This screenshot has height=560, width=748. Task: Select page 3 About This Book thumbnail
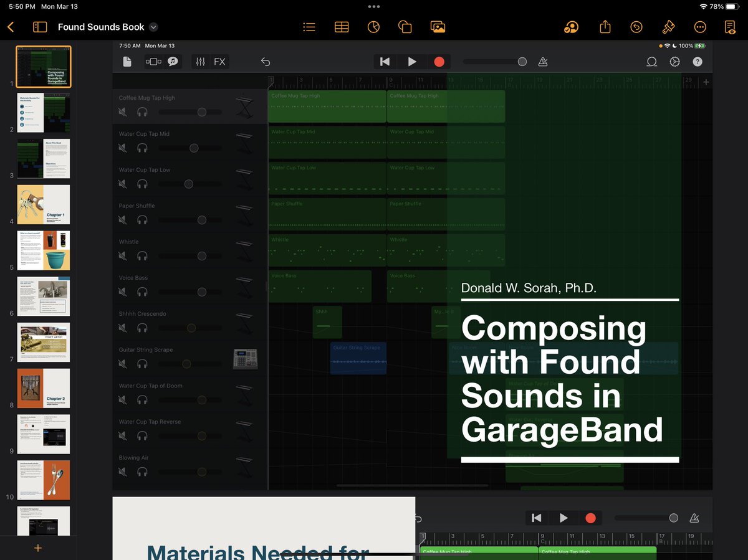[44, 159]
